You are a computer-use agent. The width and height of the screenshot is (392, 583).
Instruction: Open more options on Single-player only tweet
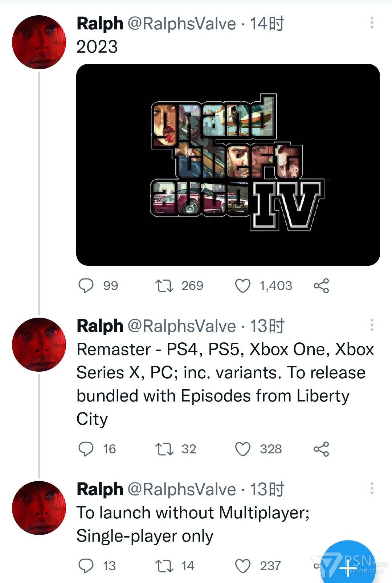(x=372, y=488)
